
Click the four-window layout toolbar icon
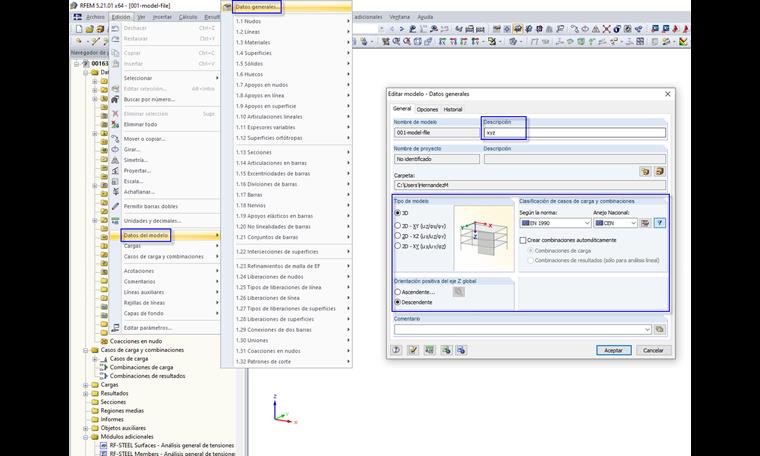[x=640, y=42]
